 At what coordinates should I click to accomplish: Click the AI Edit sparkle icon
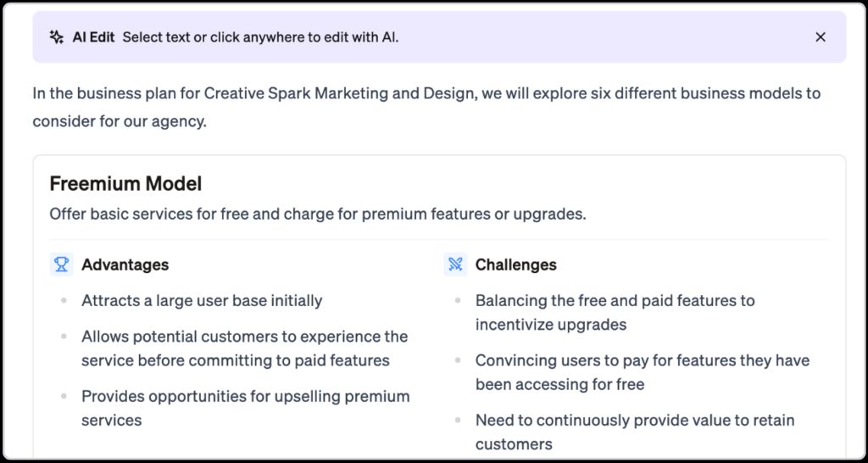(x=57, y=37)
